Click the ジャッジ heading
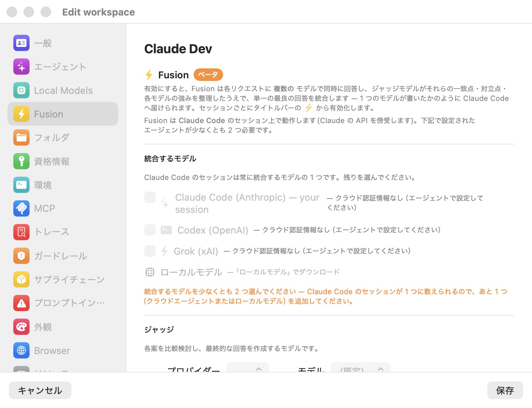This screenshot has height=408, width=532. [159, 329]
